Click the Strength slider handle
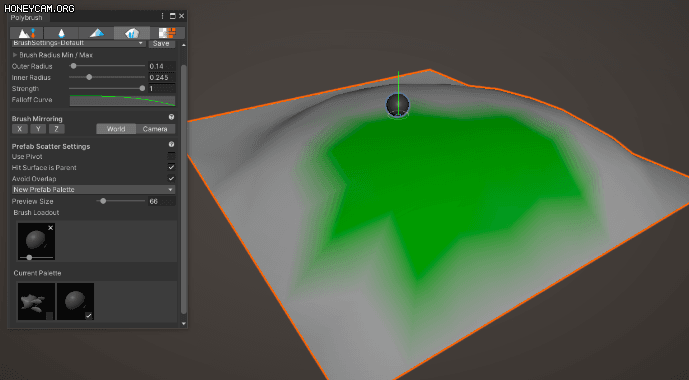The height and width of the screenshot is (380, 689). click(142, 88)
